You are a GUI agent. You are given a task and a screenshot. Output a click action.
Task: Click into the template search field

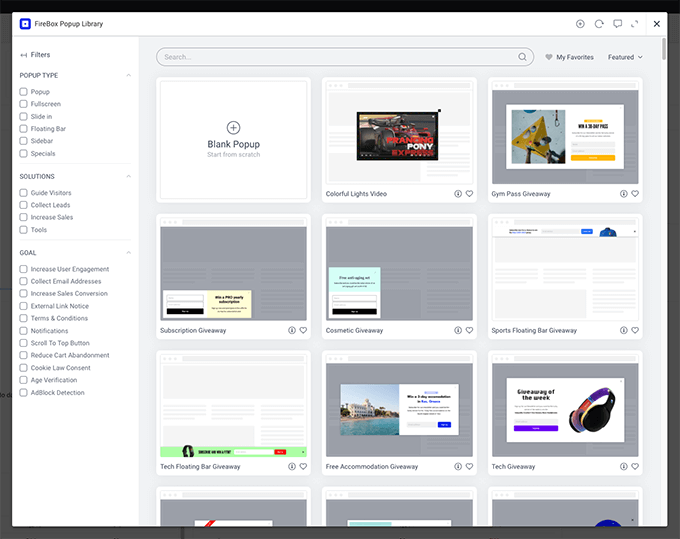(x=345, y=57)
